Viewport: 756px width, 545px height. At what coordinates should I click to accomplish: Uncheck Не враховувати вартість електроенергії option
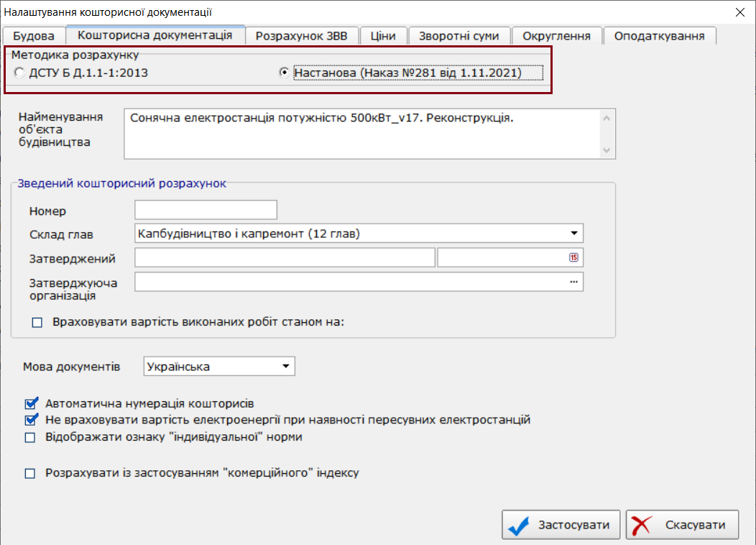30,420
